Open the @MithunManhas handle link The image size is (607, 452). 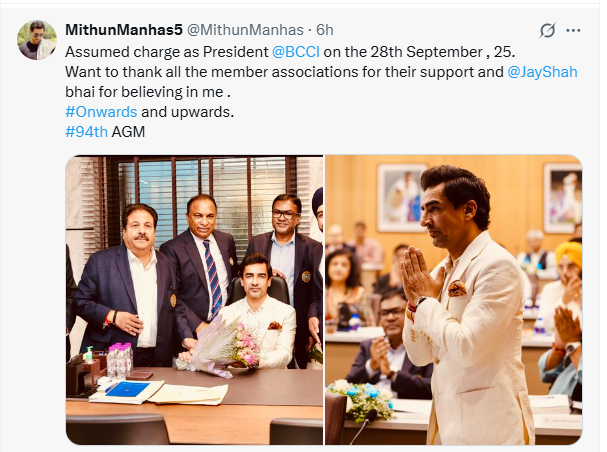pyautogui.click(x=245, y=30)
